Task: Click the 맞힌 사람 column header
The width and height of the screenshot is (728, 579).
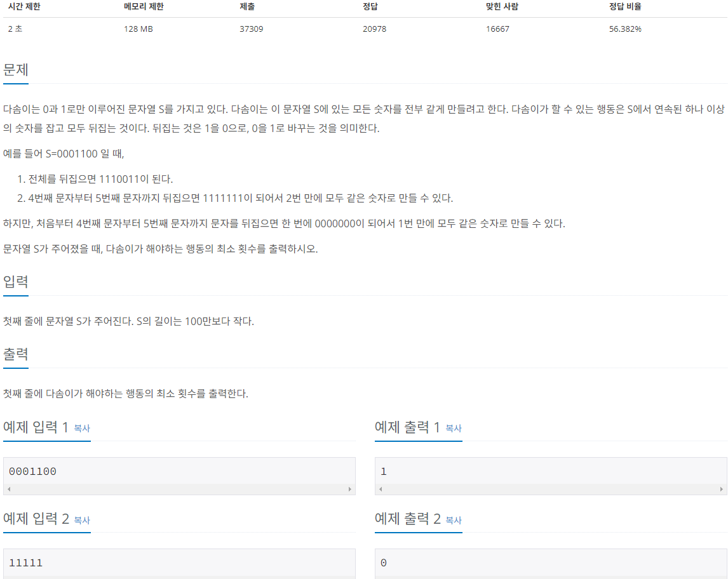Action: click(x=502, y=6)
